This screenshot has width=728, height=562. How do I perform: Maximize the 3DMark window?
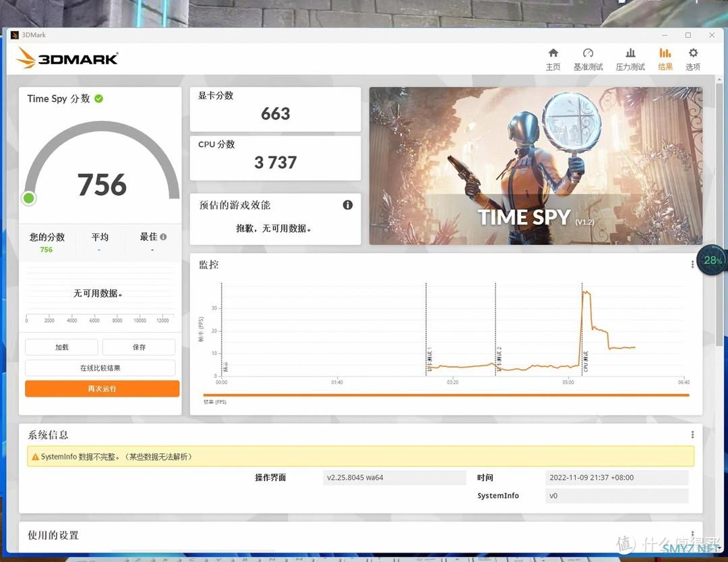[688, 35]
